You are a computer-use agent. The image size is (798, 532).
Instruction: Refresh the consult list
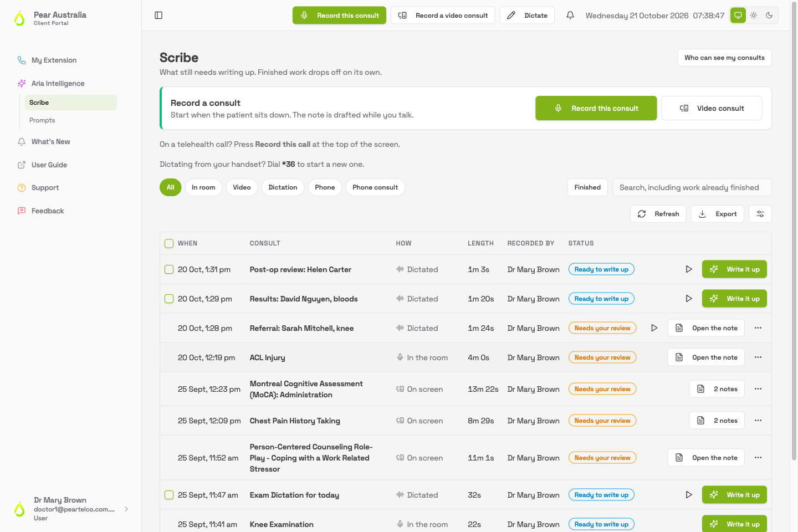coord(658,214)
